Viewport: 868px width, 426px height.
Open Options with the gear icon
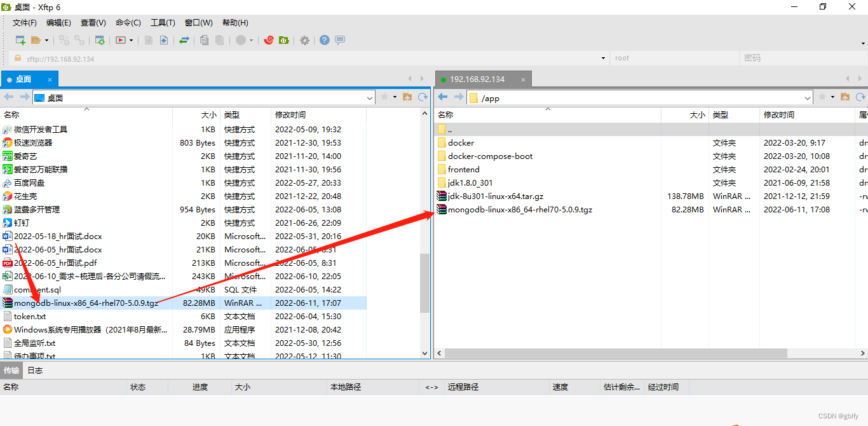(x=305, y=40)
